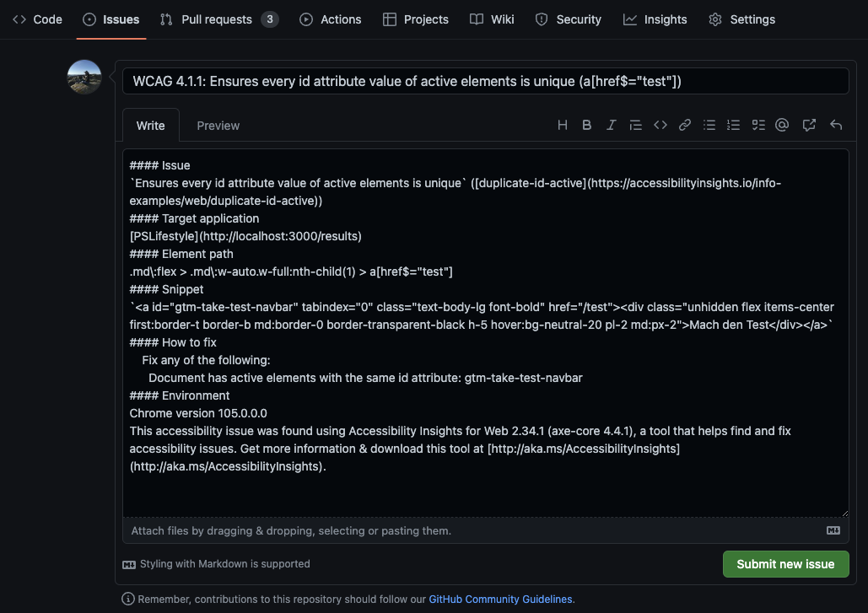The height and width of the screenshot is (613, 868).
Task: Open the Insights tab
Action: pos(655,19)
